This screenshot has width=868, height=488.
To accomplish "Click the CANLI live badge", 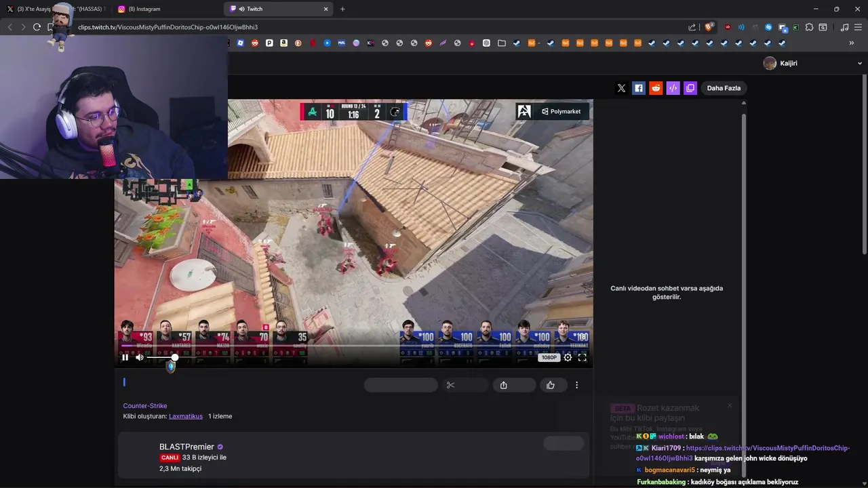I will (x=170, y=457).
